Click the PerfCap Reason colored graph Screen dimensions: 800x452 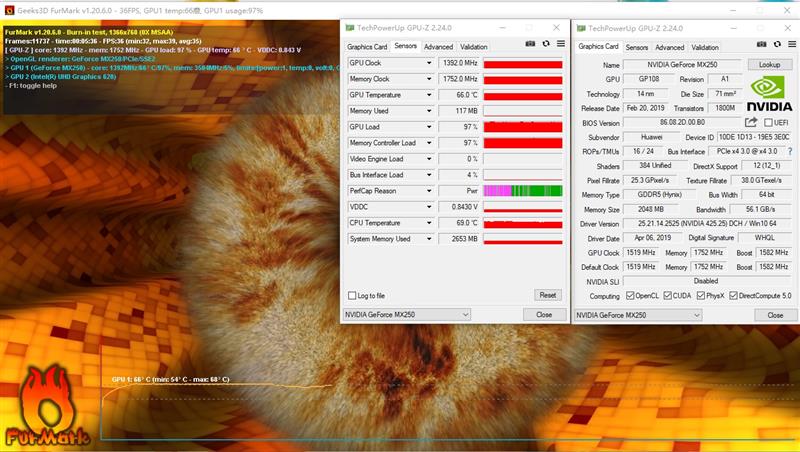523,191
